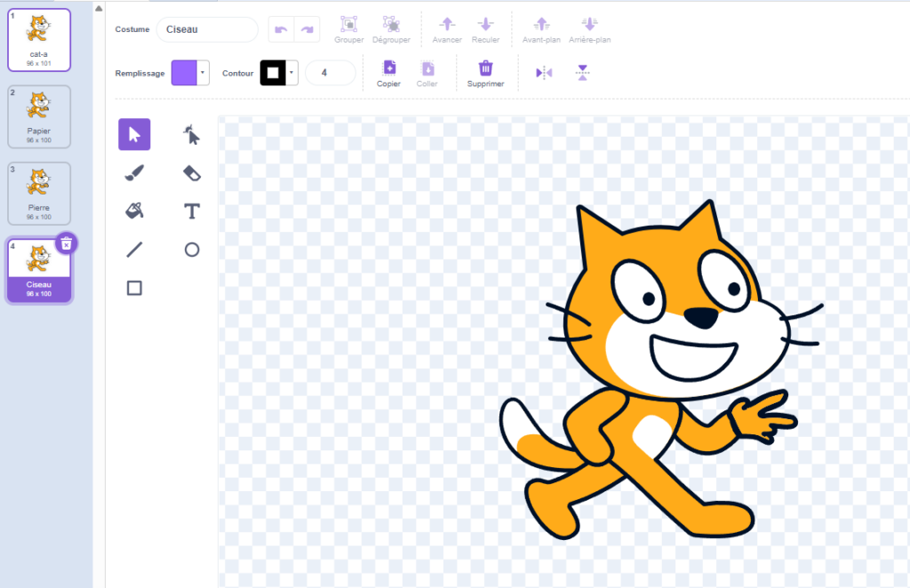Click the purple fill color swatch
This screenshot has height=588, width=910.
point(184,73)
